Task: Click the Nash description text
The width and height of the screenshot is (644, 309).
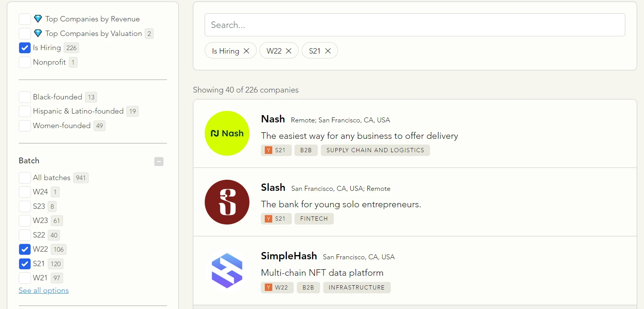Action: click(x=359, y=136)
